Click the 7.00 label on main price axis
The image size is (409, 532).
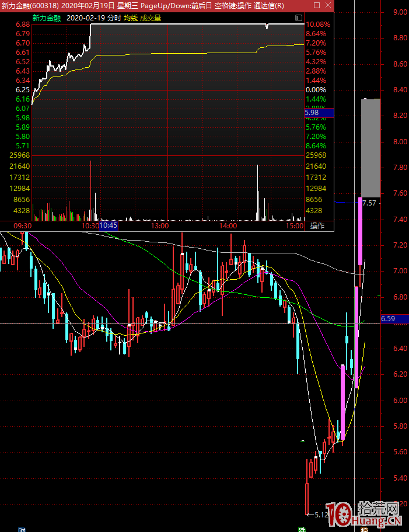[400, 271]
